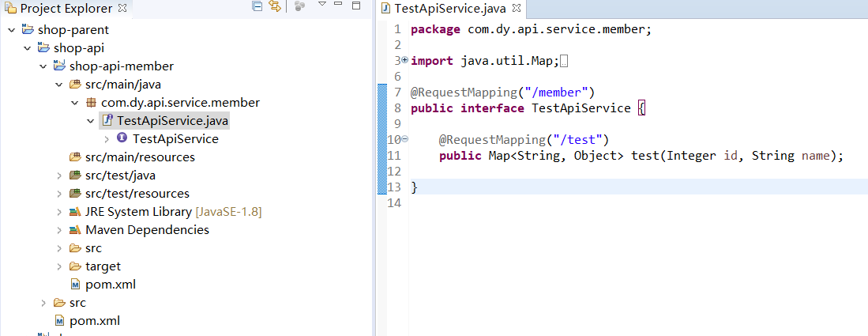Click the folded imports placeholder box

tap(564, 62)
